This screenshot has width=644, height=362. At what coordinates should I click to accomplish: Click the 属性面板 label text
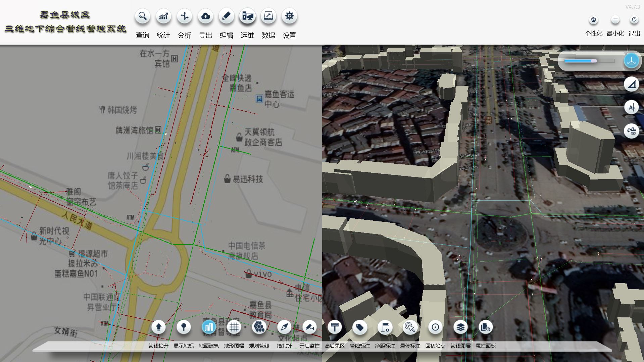(x=486, y=346)
